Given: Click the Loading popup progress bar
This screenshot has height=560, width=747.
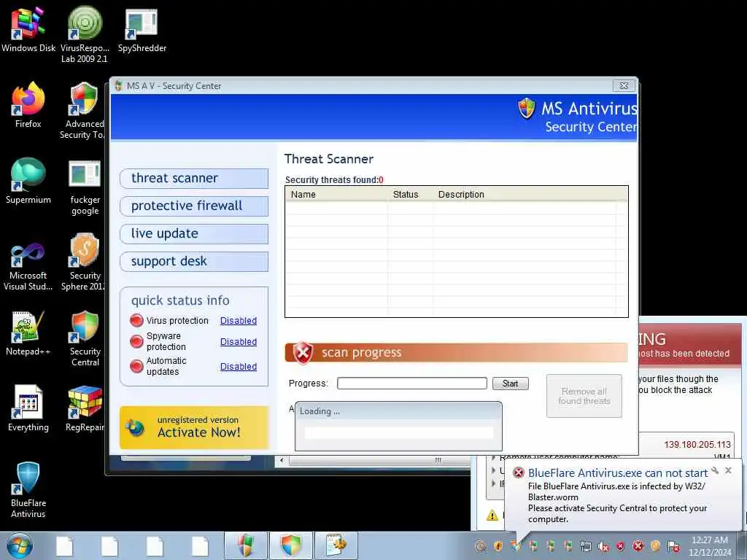Looking at the screenshot, I should 399,432.
